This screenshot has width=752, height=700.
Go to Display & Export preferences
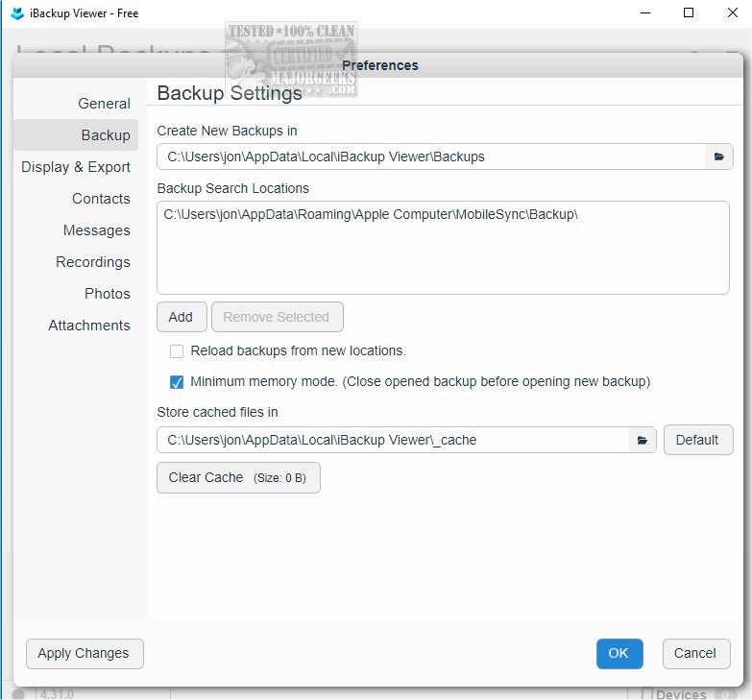pyautogui.click(x=76, y=167)
